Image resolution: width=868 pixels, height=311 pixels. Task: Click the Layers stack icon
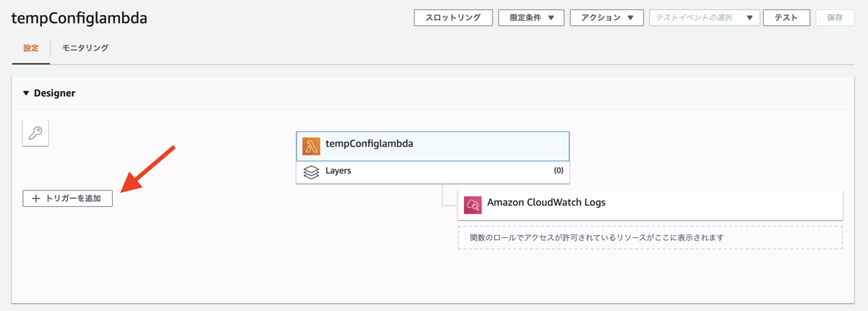[312, 172]
